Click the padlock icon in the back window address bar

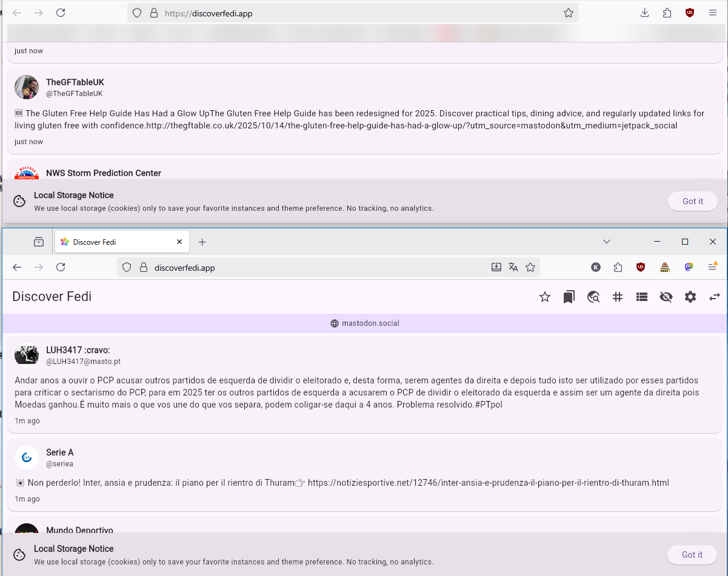(154, 13)
